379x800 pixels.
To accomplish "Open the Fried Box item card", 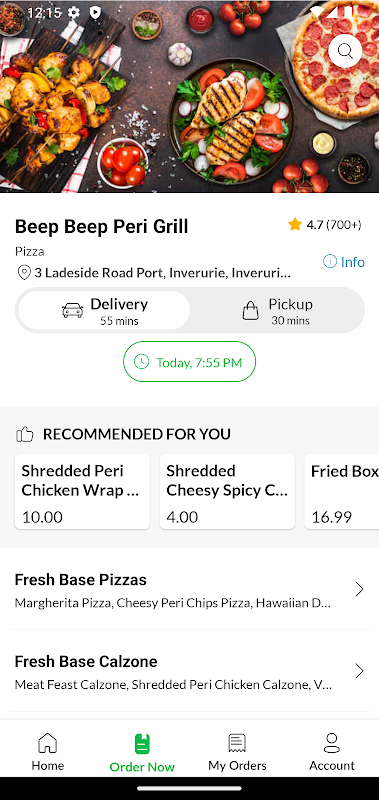I will (342, 491).
